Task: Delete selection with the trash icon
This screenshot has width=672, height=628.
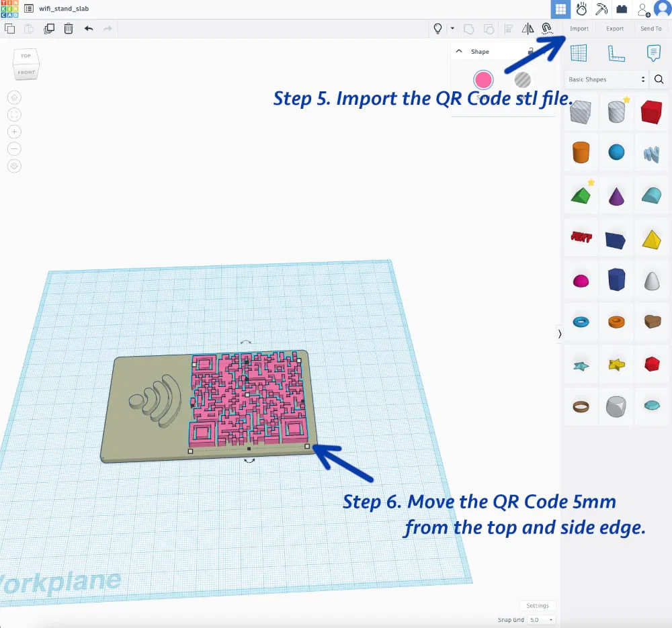Action: click(x=69, y=29)
